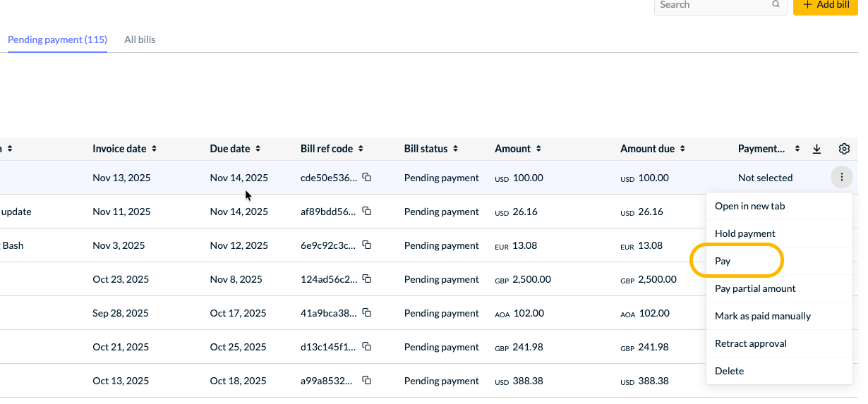Click the download table icon
This screenshot has width=868, height=404.
pyautogui.click(x=817, y=149)
